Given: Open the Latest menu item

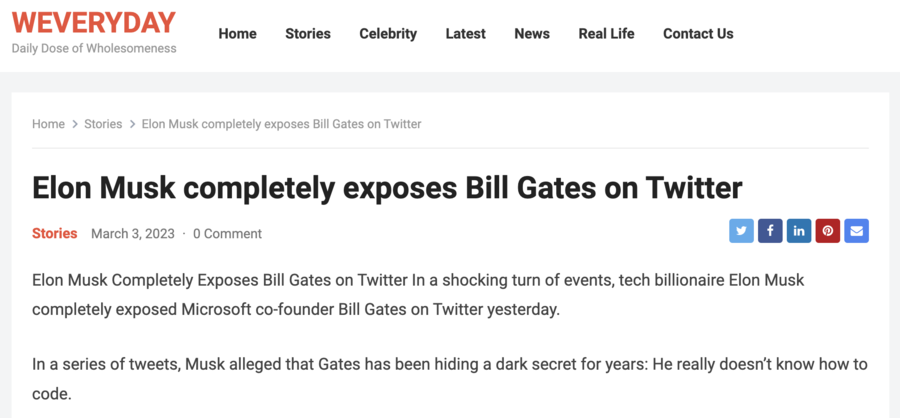Looking at the screenshot, I should click(465, 34).
